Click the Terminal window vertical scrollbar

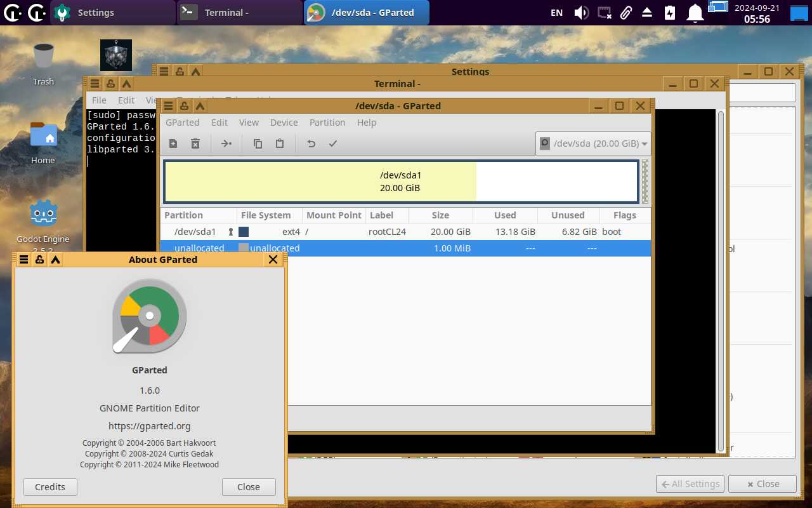tap(721, 281)
